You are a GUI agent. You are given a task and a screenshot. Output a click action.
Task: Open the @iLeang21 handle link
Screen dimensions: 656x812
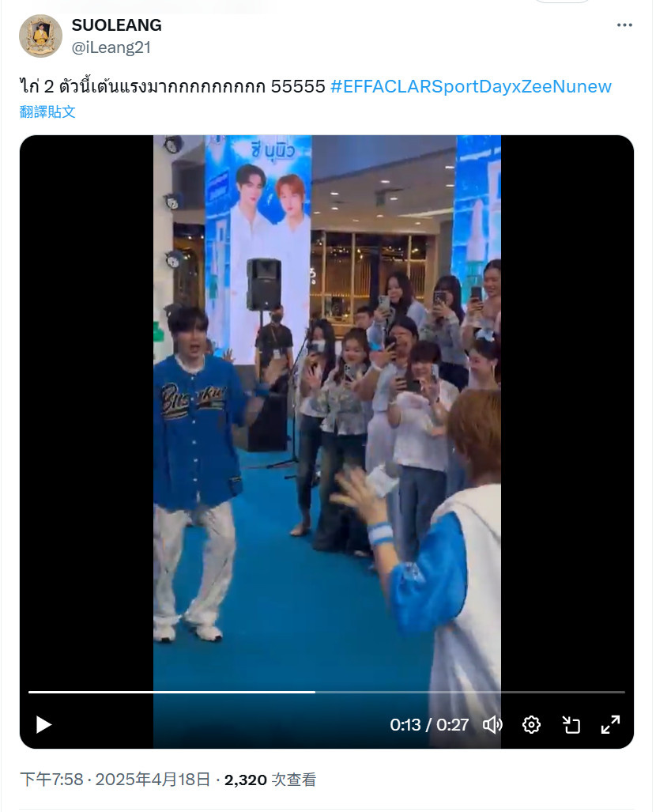click(x=111, y=47)
